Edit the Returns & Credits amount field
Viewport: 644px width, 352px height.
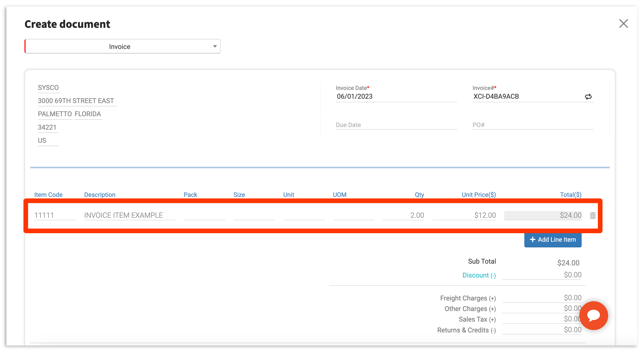(541, 330)
